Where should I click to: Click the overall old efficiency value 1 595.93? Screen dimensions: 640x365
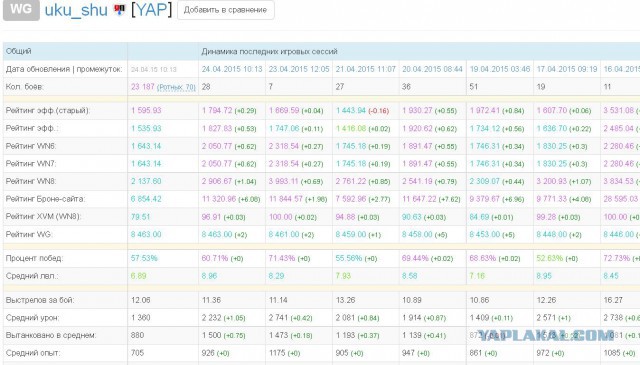point(146,111)
